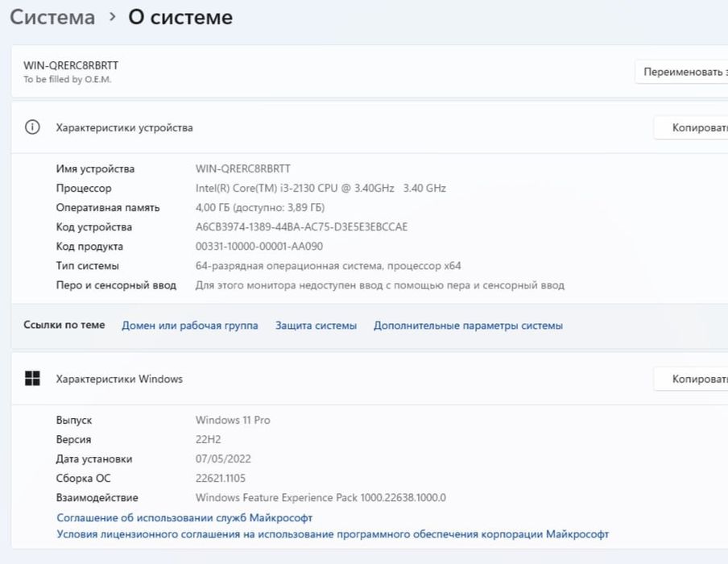Select the pen and touch unavailable message
728x564 pixels.
point(380,285)
